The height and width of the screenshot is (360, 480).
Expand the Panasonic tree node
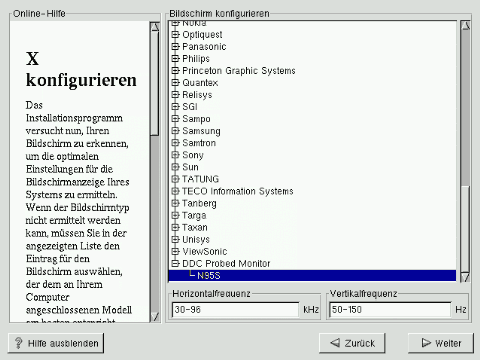point(175,47)
